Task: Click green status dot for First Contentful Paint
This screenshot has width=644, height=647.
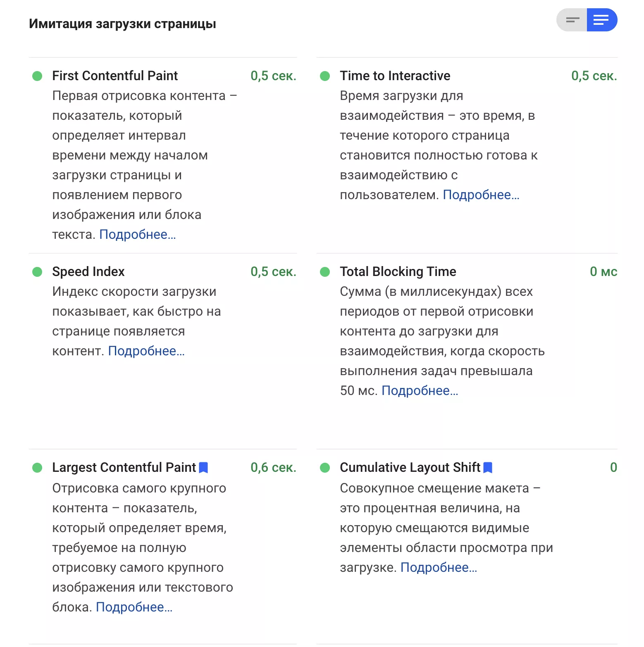Action: (x=37, y=76)
